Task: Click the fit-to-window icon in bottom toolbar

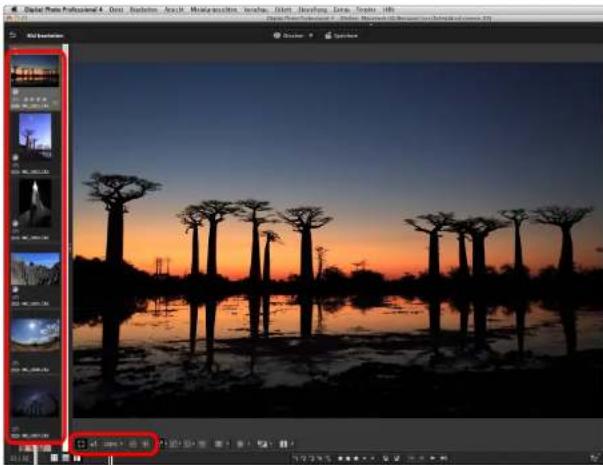Action: [81, 444]
